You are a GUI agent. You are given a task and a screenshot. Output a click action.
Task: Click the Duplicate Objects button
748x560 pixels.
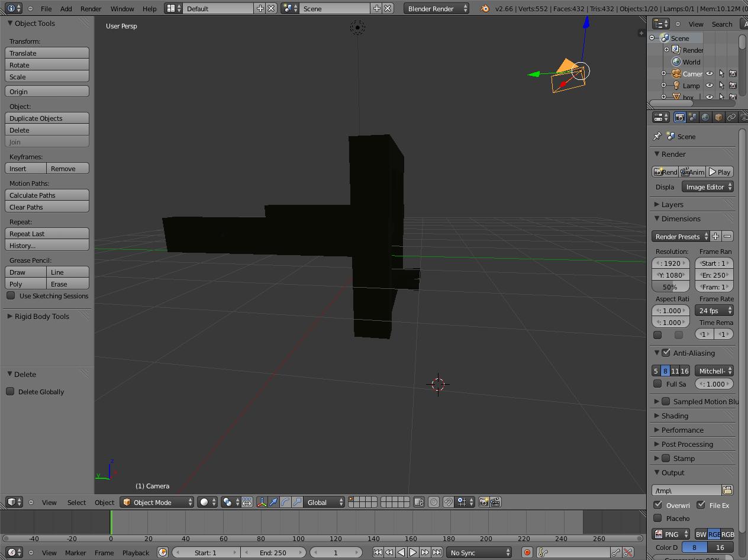pyautogui.click(x=47, y=118)
